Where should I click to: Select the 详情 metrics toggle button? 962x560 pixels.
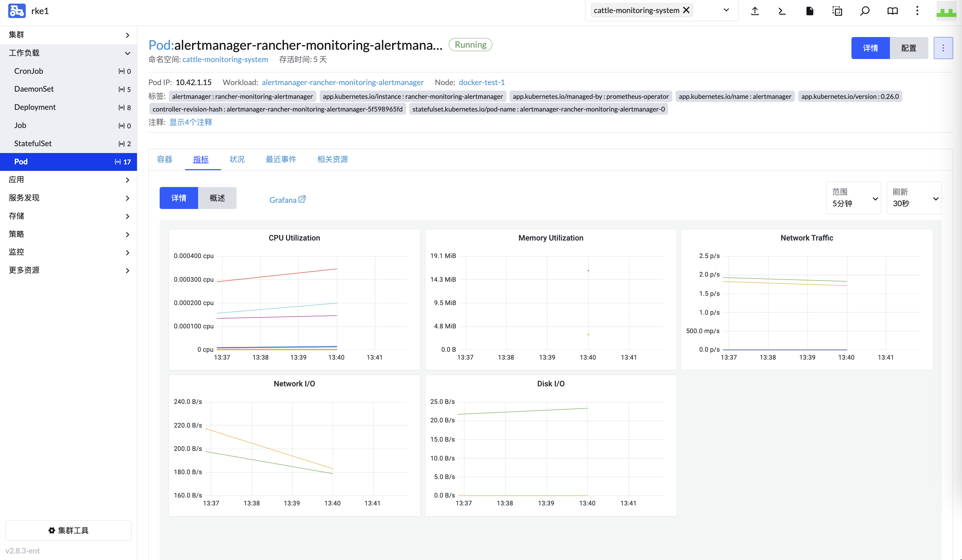point(179,198)
